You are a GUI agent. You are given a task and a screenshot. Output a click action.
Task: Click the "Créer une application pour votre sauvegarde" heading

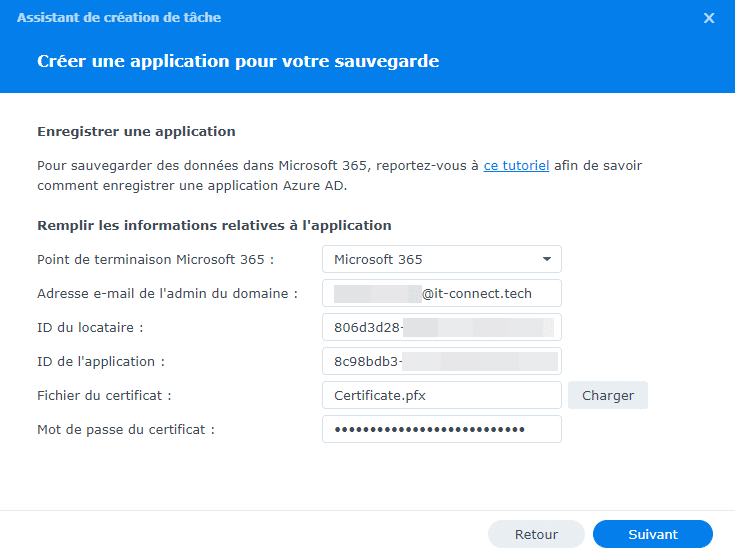pos(238,61)
